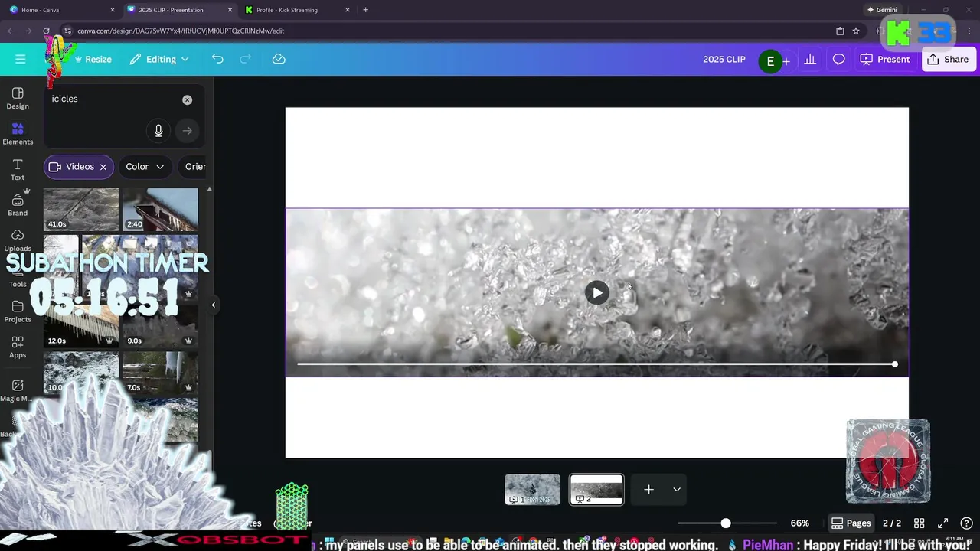Click the Share button
This screenshot has width=980, height=551.
(x=948, y=59)
